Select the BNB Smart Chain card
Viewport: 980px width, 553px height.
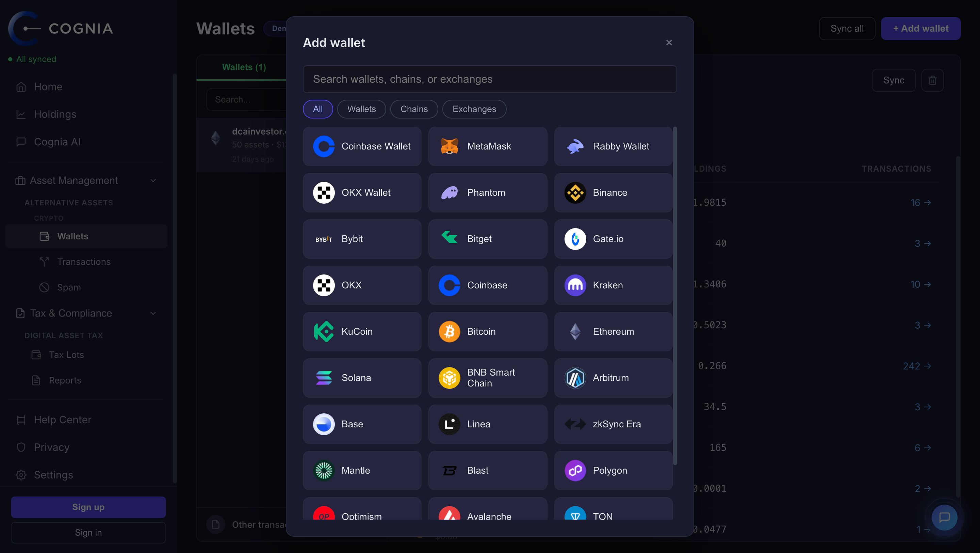point(488,378)
